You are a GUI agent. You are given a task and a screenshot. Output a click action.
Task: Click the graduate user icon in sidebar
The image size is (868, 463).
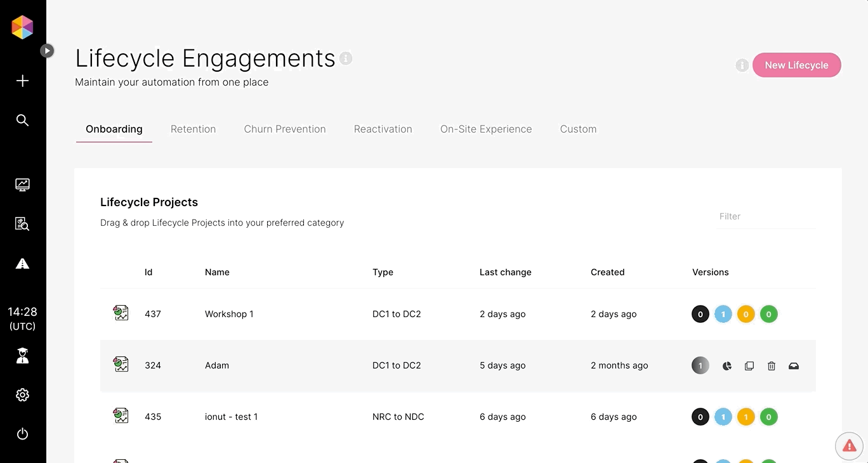[22, 356]
